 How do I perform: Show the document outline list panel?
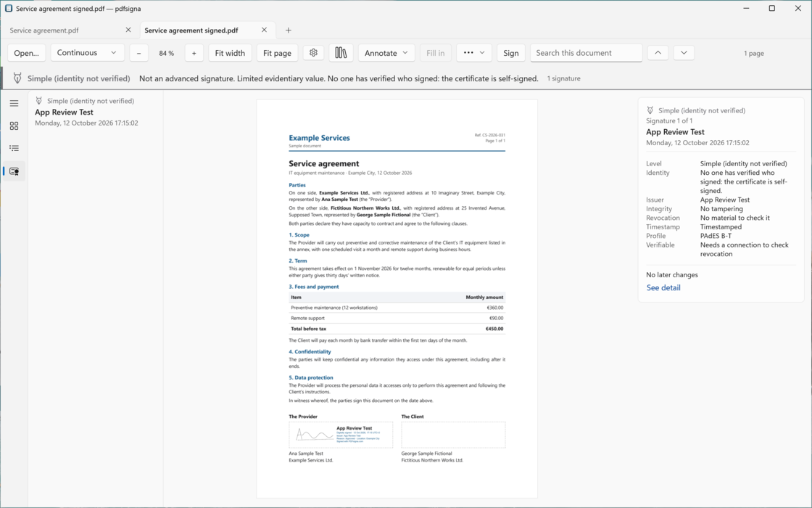click(x=14, y=148)
